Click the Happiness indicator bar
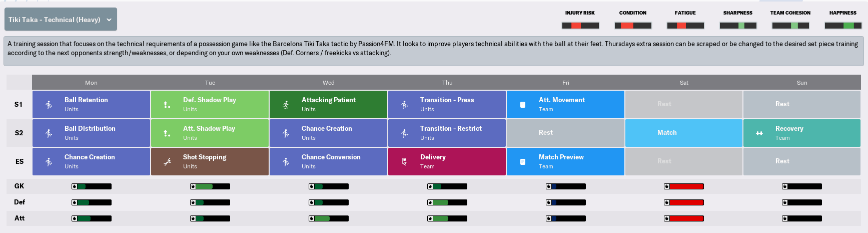 843,26
